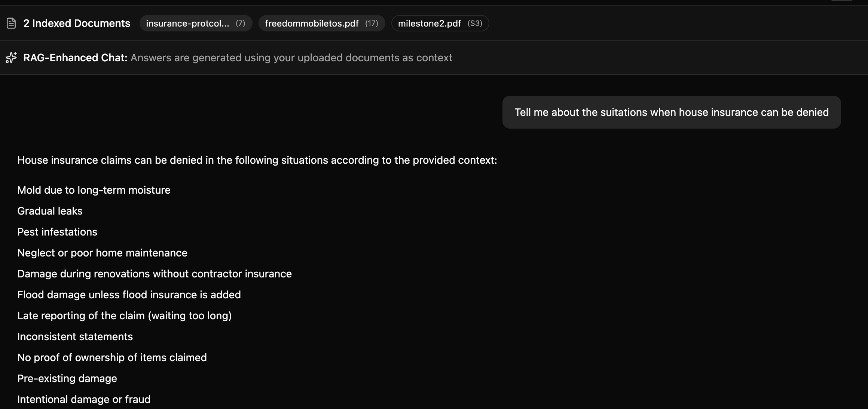868x409 pixels.
Task: Click the document page icon beside Indexed Documents
Action: point(10,23)
